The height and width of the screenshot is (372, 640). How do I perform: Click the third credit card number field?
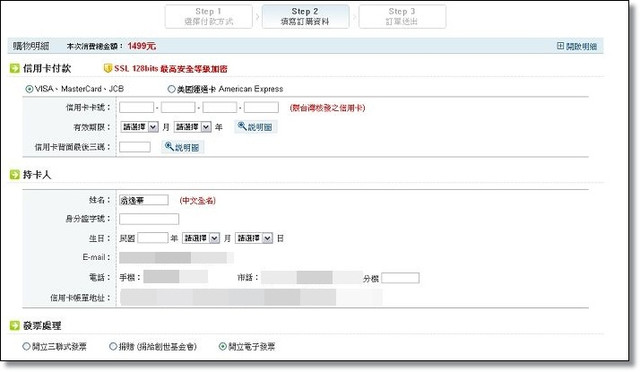[220, 107]
